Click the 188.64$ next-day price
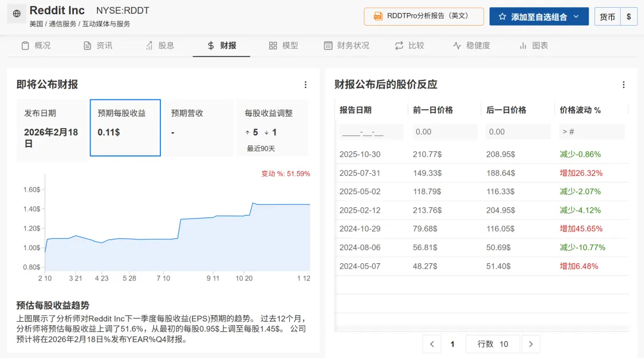This screenshot has width=644, height=358. [x=501, y=173]
